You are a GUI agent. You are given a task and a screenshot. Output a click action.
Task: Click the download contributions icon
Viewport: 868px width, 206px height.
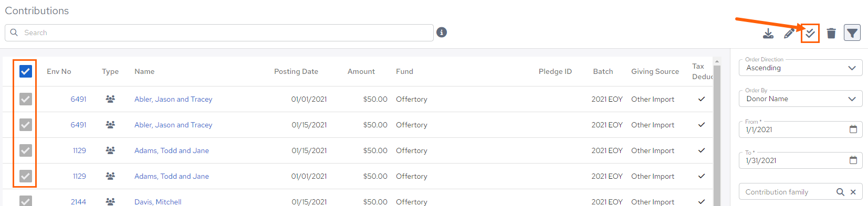click(768, 34)
